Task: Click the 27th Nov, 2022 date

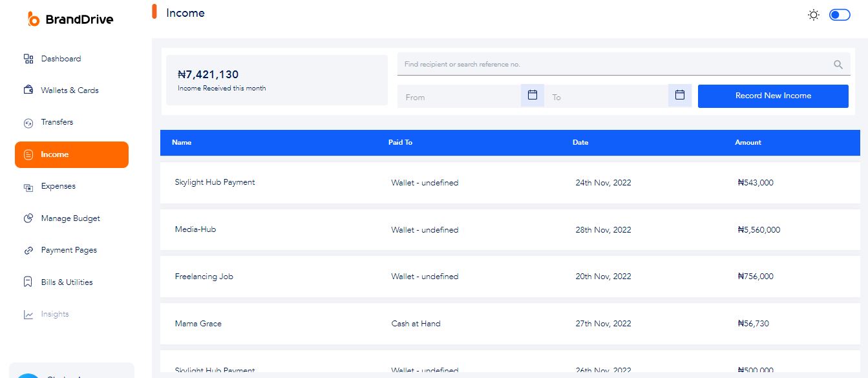Action: click(x=603, y=324)
